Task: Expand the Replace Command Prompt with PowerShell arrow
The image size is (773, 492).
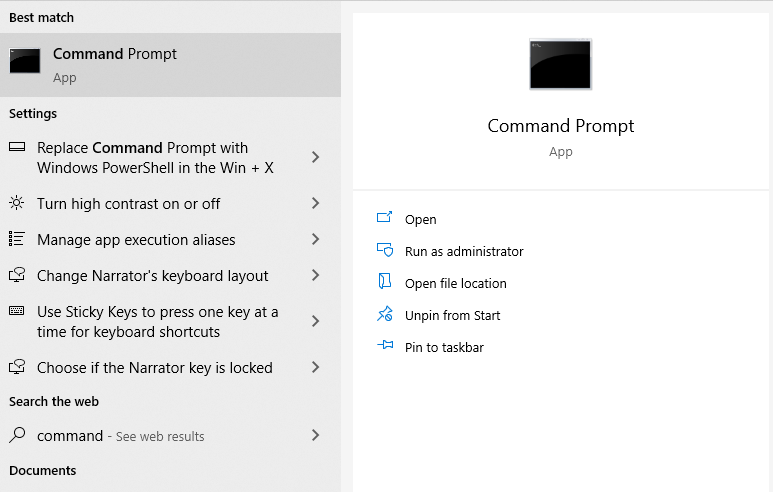Action: [315, 158]
